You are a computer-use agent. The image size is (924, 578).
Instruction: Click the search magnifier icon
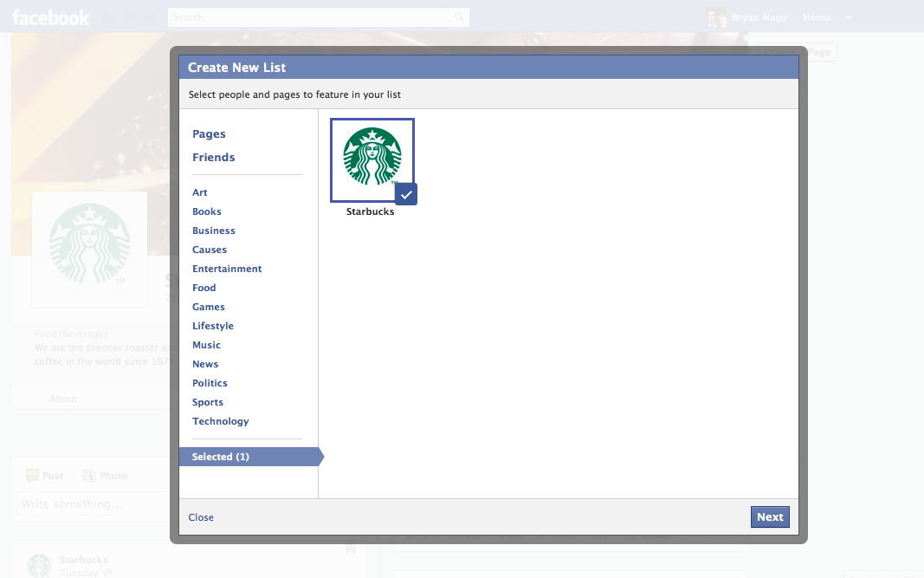point(459,17)
